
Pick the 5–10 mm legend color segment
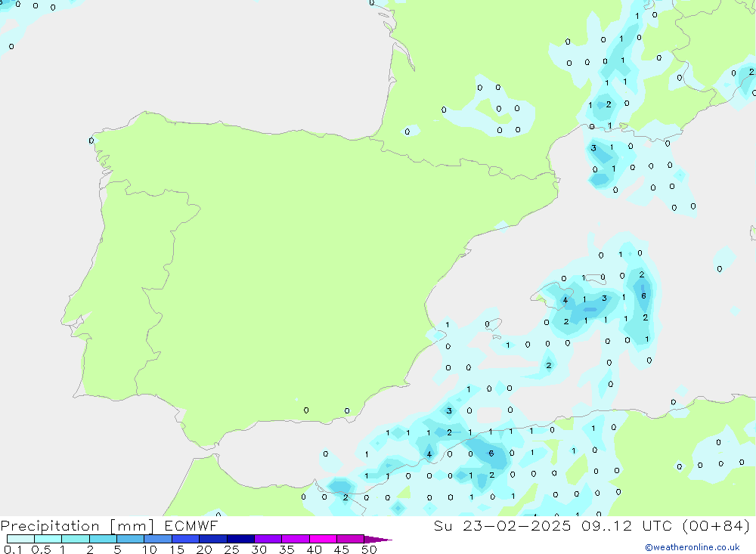(x=130, y=539)
